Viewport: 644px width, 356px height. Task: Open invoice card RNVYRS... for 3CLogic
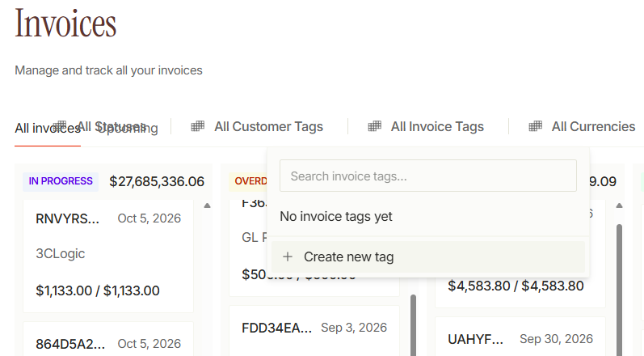108,256
